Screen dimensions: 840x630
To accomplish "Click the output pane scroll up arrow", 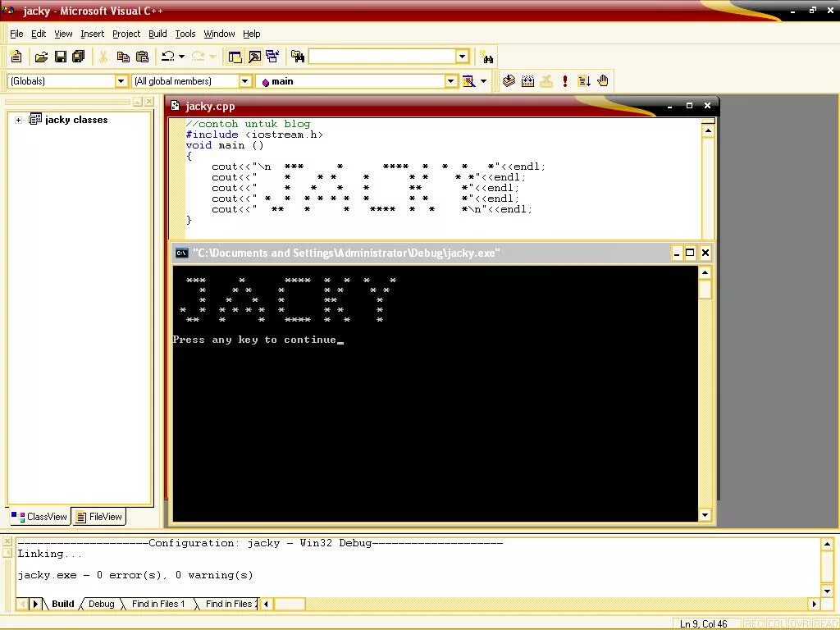I will pyautogui.click(x=827, y=545).
